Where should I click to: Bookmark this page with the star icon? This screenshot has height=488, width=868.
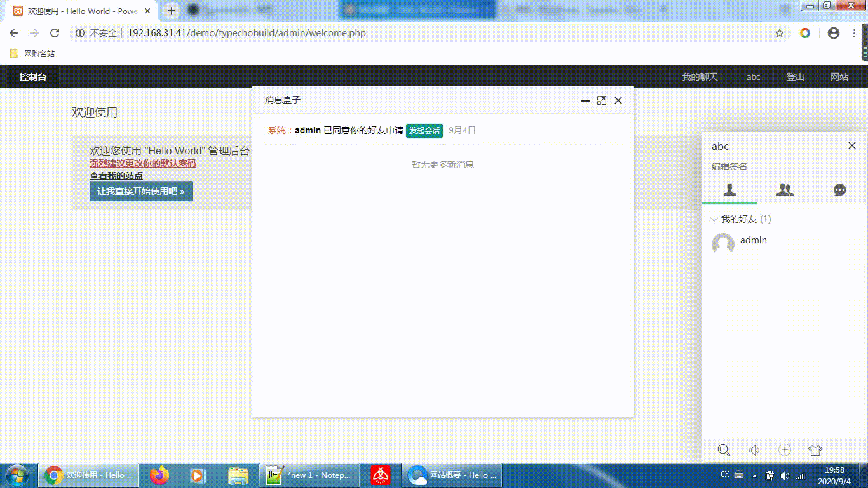(x=780, y=33)
